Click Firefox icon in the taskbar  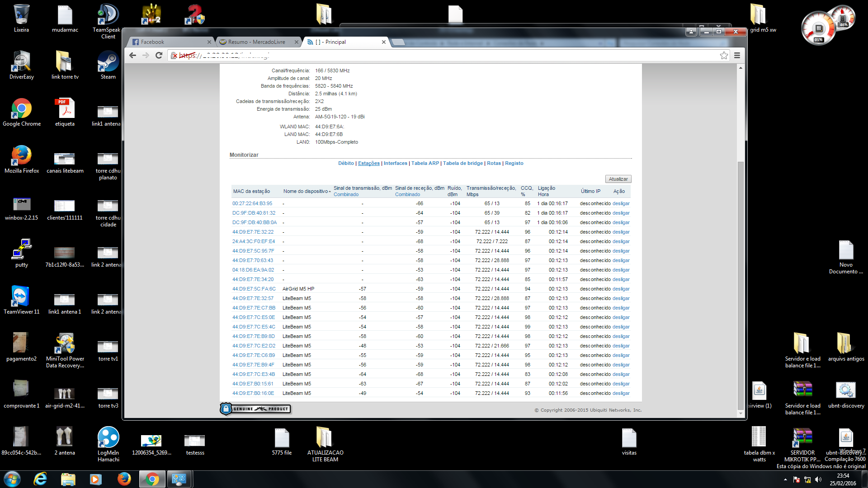(124, 479)
